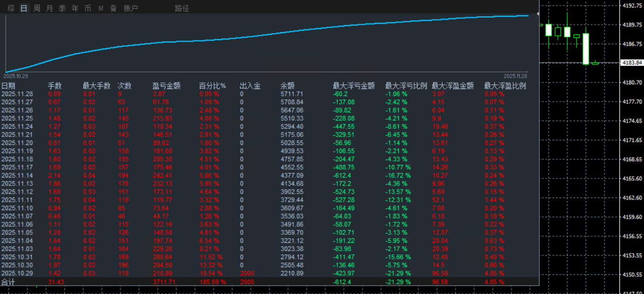Click the 最大浮亏金额 column header
644x294 pixels.
pyautogui.click(x=354, y=86)
